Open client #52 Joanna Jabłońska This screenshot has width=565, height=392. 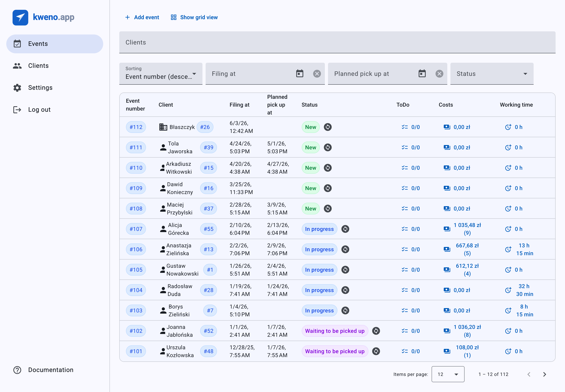click(x=209, y=331)
